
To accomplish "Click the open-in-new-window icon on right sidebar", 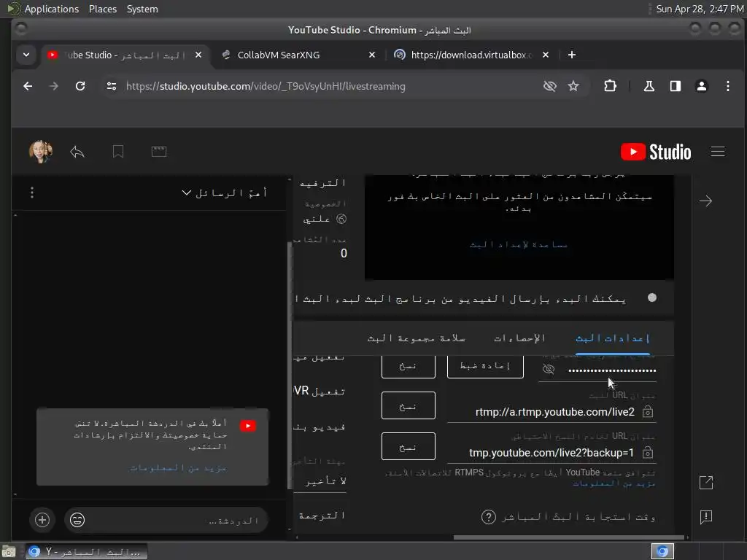I will 706,483.
